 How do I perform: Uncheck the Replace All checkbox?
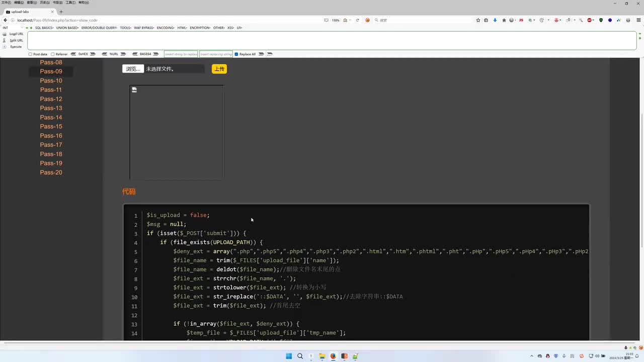[x=236, y=54]
